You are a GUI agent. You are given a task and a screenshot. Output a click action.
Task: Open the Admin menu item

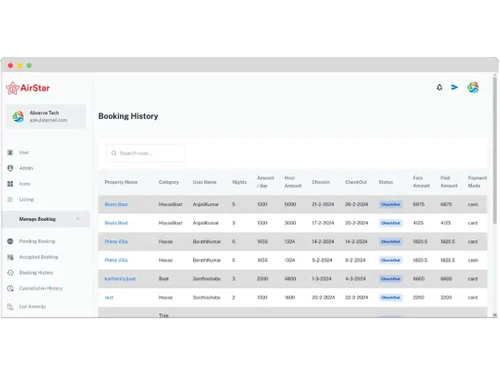click(x=26, y=168)
